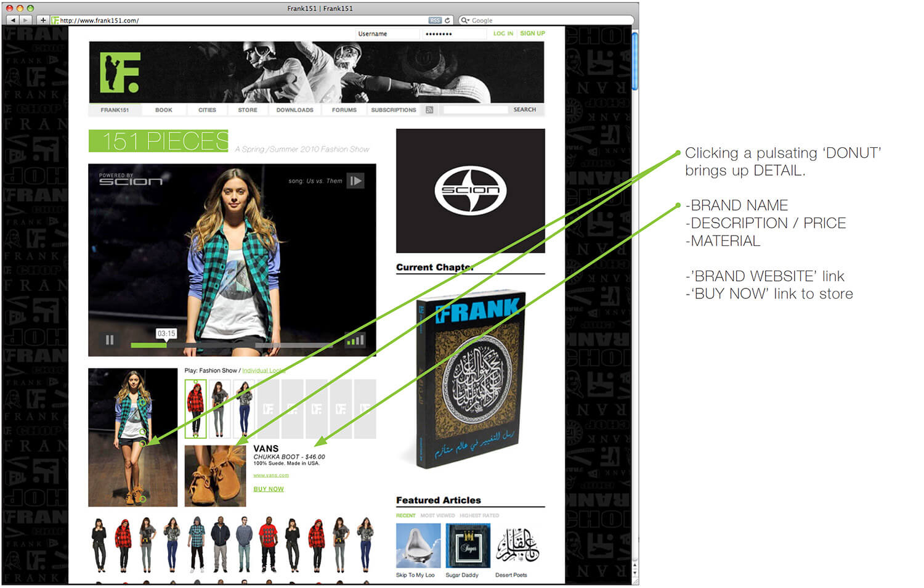The image size is (924, 588).
Task: Click the donut marker on the model's boot
Action: point(142,499)
